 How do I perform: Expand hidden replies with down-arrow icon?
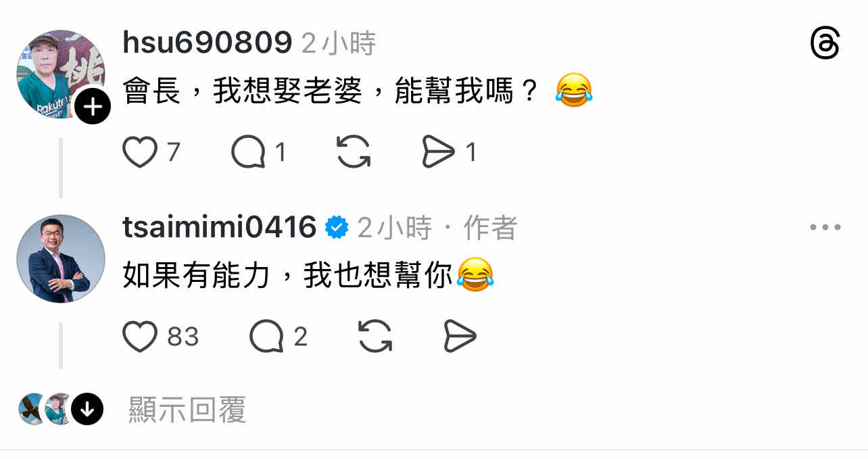click(x=87, y=408)
